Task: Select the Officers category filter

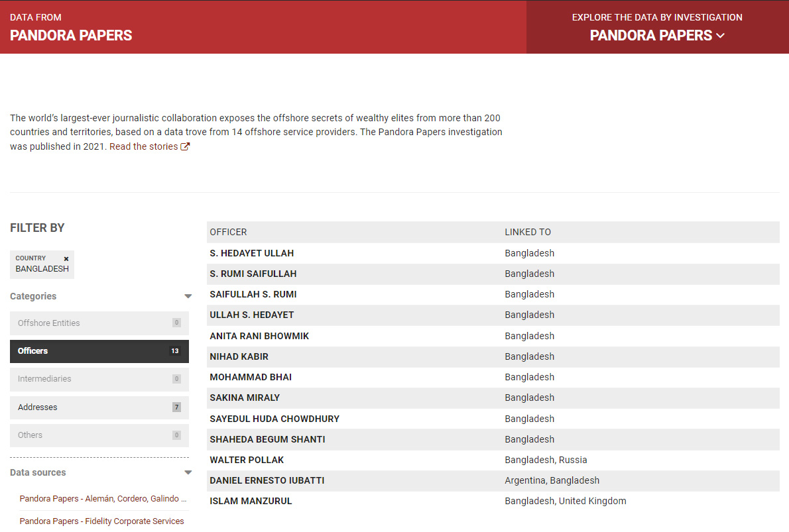Action: 99,351
